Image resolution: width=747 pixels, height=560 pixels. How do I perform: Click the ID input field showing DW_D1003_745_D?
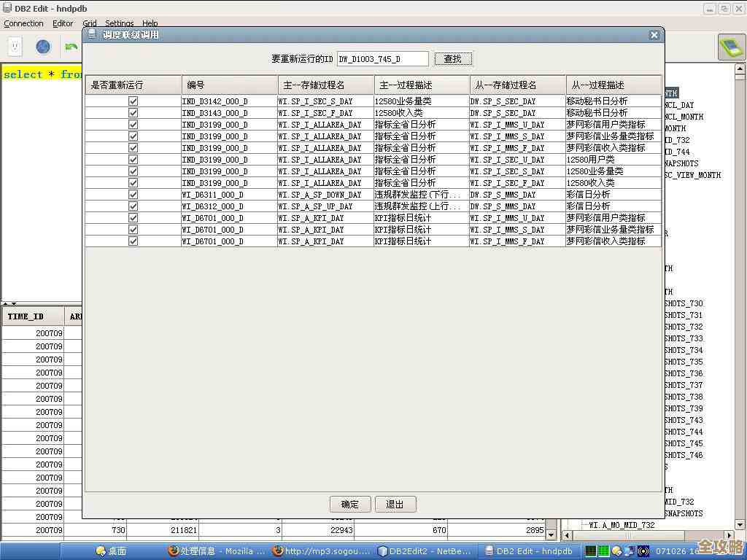tap(383, 58)
